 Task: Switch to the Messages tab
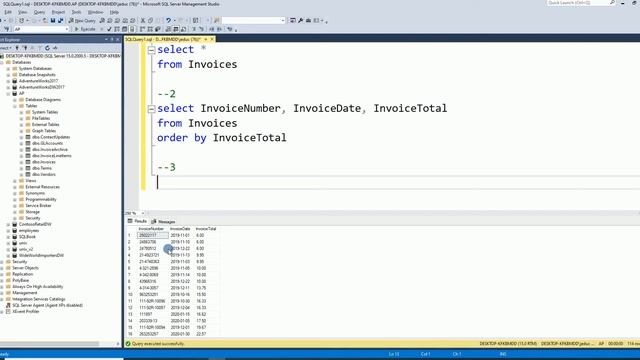163,221
